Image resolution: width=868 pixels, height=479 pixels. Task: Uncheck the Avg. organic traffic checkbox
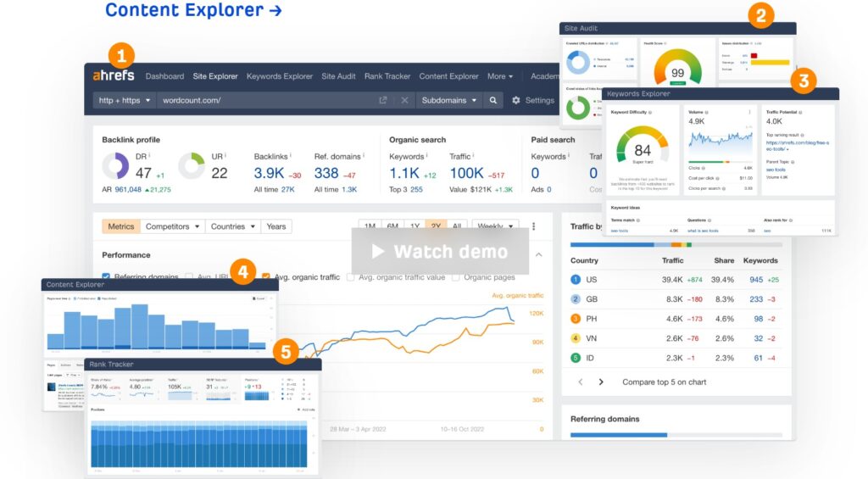[266, 277]
